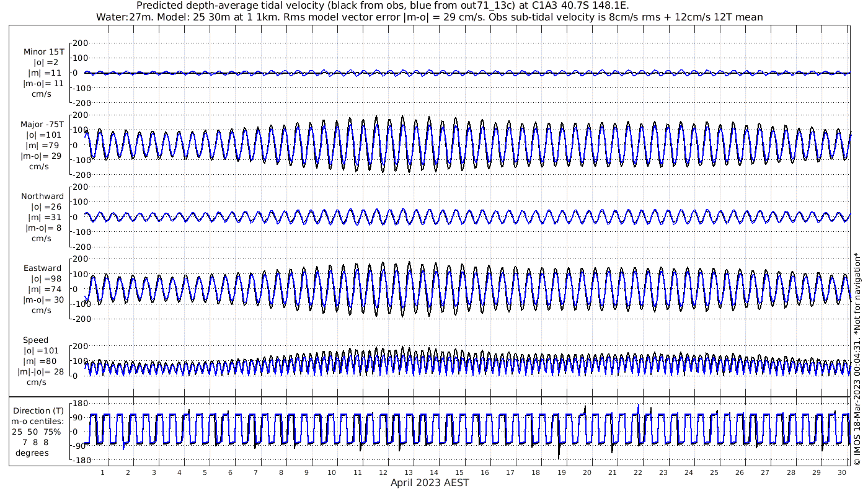This screenshot has height=496, width=868.
Task: Click the '|m-o|= 29' value under Major
Action: point(41,156)
